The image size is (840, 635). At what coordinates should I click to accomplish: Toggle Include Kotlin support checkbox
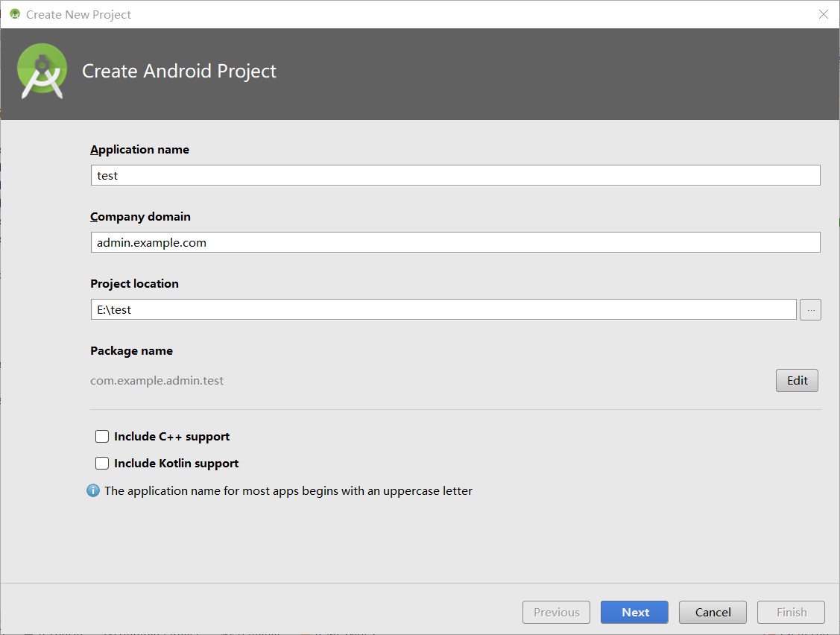tap(102, 464)
